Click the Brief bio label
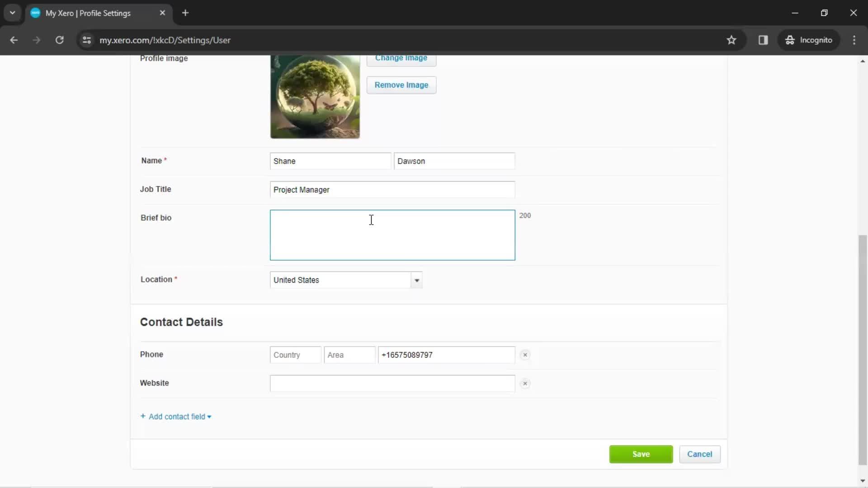 [x=156, y=218]
